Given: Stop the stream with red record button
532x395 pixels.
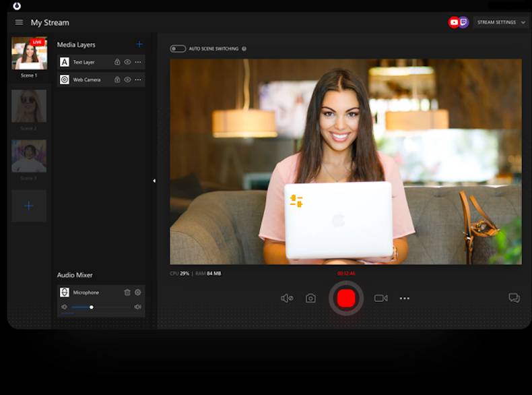Looking at the screenshot, I should (x=346, y=298).
